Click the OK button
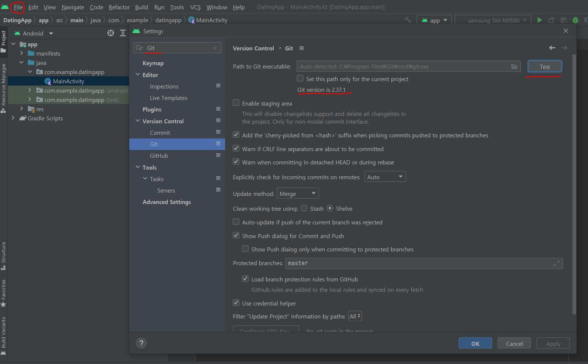Viewport: 588px width, 364px height. pyautogui.click(x=475, y=343)
